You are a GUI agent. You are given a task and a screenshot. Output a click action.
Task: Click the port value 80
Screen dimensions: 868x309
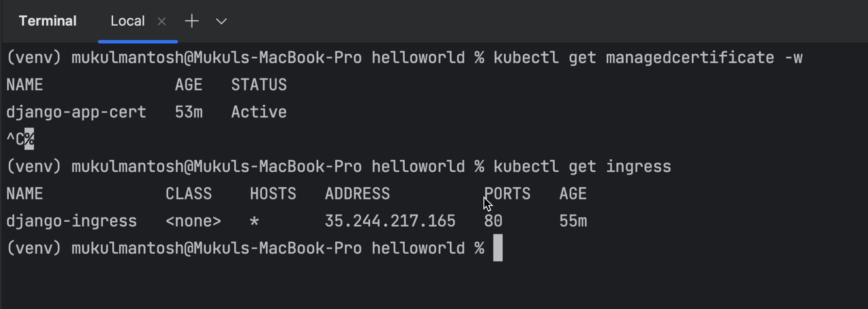[493, 221]
